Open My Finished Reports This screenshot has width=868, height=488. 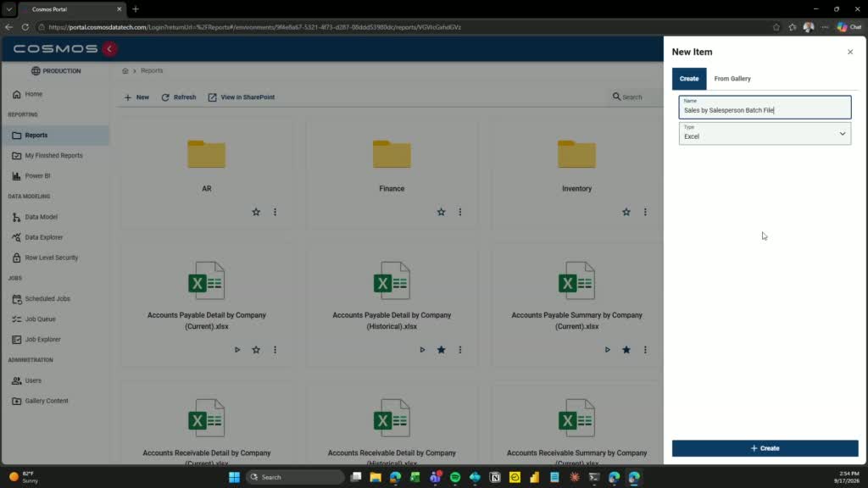(x=55, y=156)
